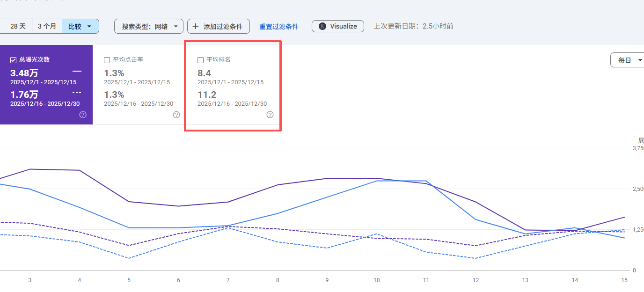The height and width of the screenshot is (292, 644).
Task: Click the 添加过滤条件 button
Action: tap(218, 26)
